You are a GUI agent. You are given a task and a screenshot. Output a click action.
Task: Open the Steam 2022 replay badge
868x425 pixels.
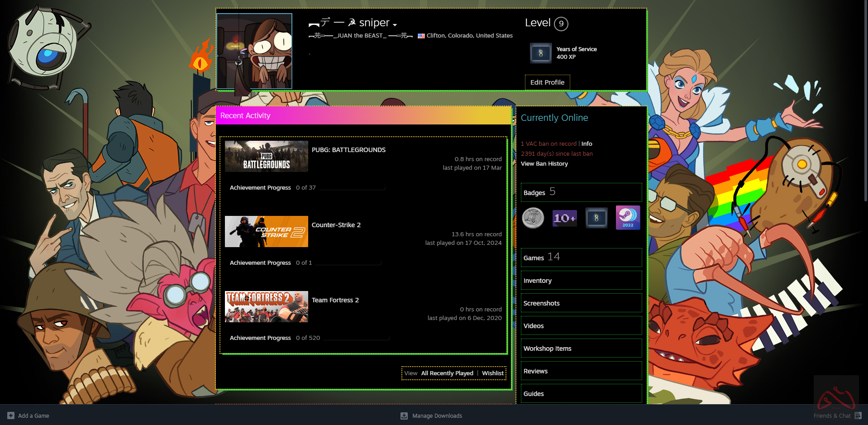pos(628,218)
